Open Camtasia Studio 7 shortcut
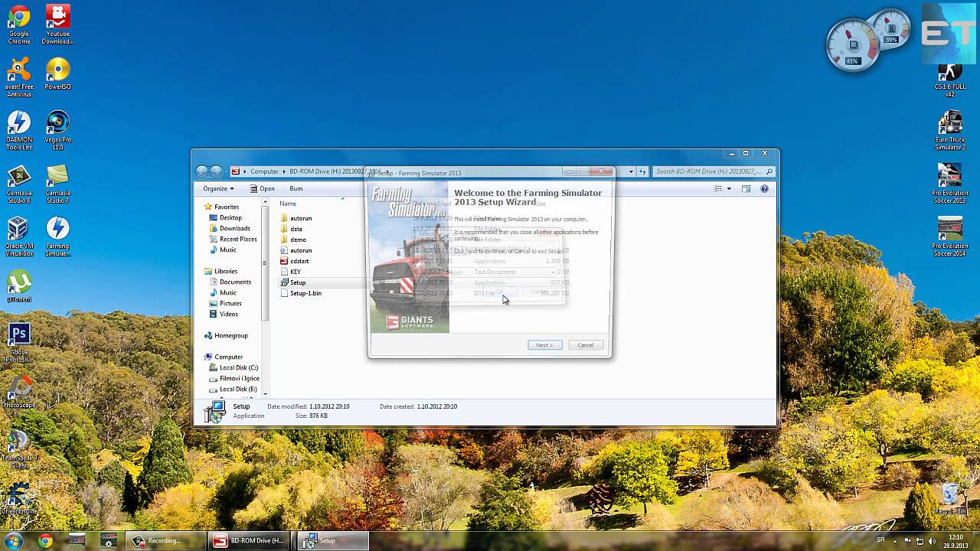 [57, 184]
